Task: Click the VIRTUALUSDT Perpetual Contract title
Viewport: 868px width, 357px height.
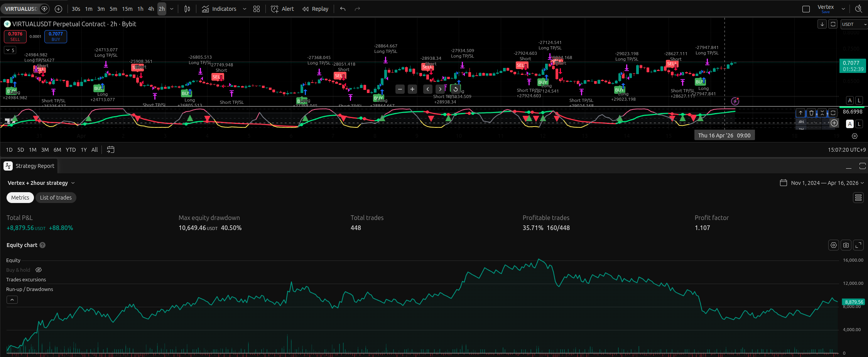Action: tap(74, 24)
